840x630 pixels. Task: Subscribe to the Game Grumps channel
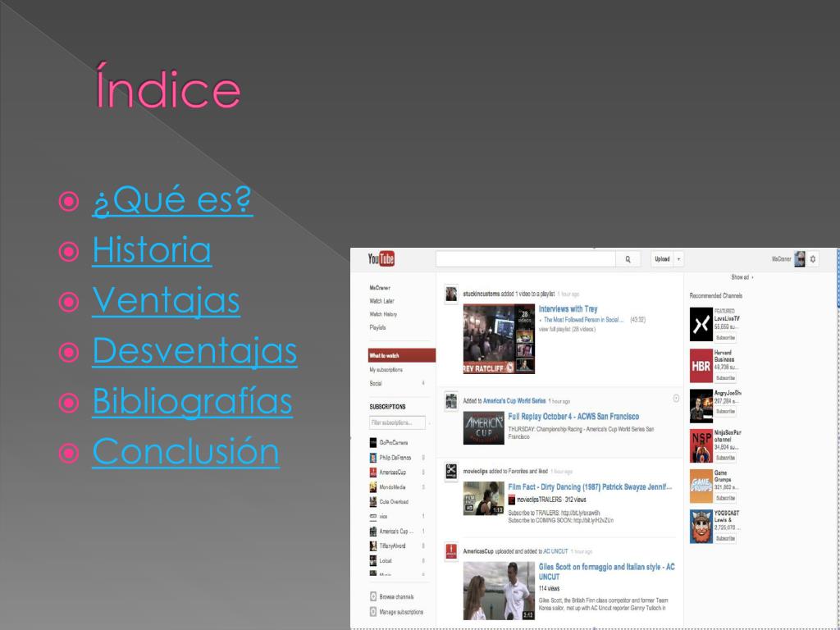725,498
